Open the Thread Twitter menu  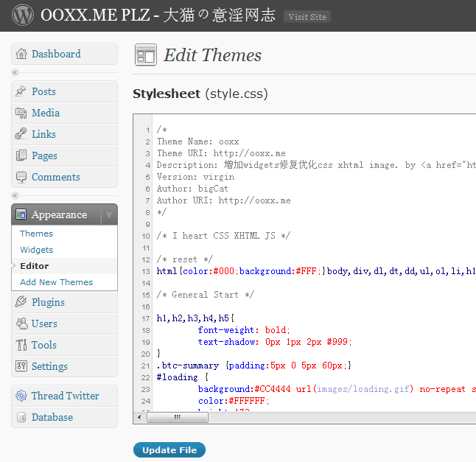pyautogui.click(x=64, y=396)
